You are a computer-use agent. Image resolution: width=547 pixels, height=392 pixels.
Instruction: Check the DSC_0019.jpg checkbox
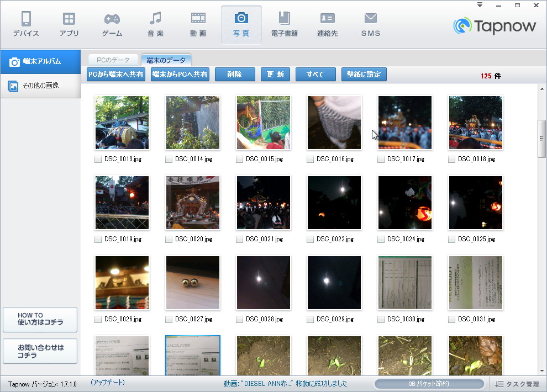pos(98,240)
